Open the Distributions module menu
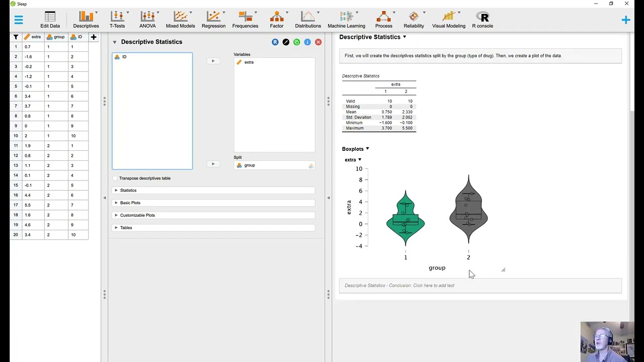 point(308,20)
